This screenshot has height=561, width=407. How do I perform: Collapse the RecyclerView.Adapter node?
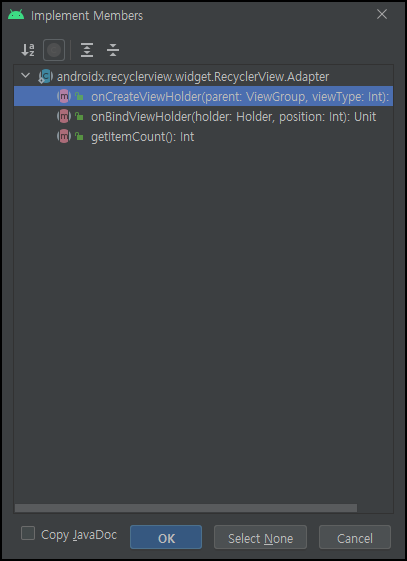click(x=25, y=75)
